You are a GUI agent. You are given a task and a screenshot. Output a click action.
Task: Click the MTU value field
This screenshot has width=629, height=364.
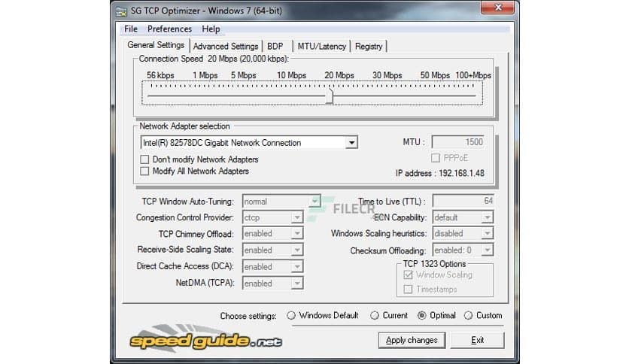pos(458,142)
